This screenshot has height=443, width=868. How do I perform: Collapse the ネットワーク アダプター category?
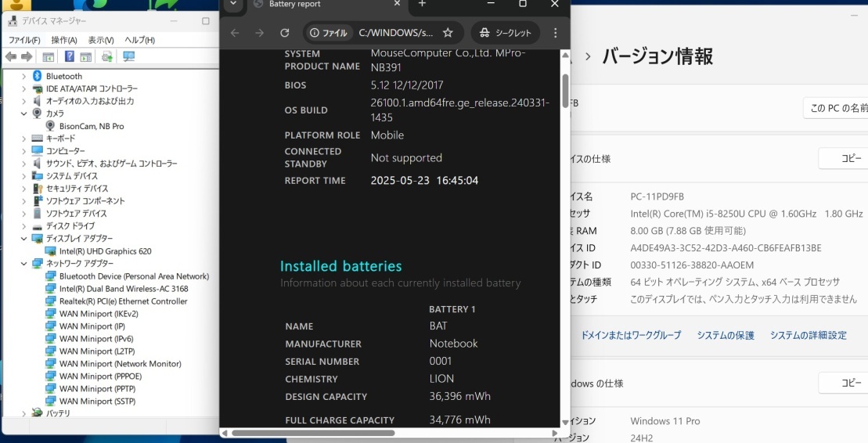click(23, 264)
